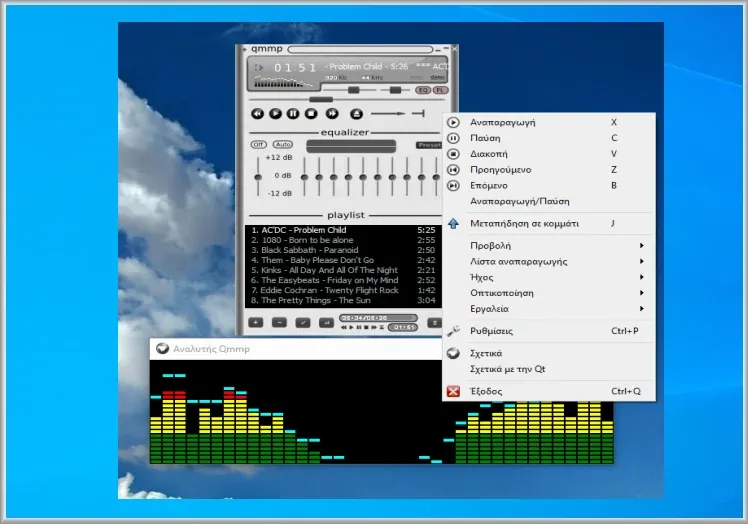Screen dimensions: 748x524
Task: Select track 7 Eddie Cochran - Twenty Flight Rock
Action: pyautogui.click(x=343, y=290)
